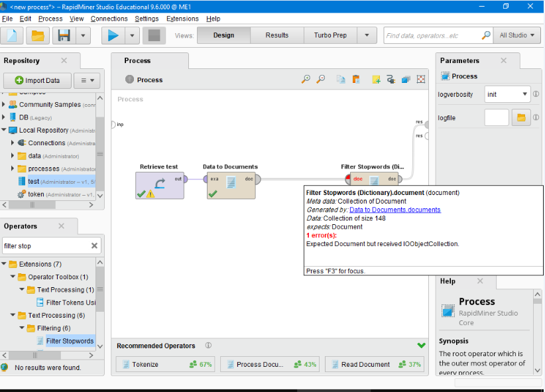Viewport: 545px width, 392px height.
Task: Switch to the Results view
Action: [x=277, y=35]
